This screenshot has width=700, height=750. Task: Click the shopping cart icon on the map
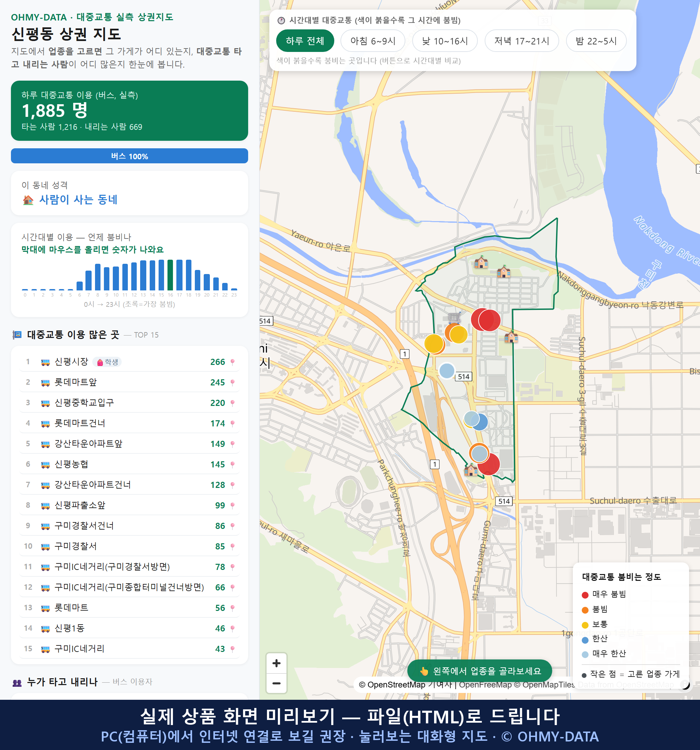(x=454, y=318)
